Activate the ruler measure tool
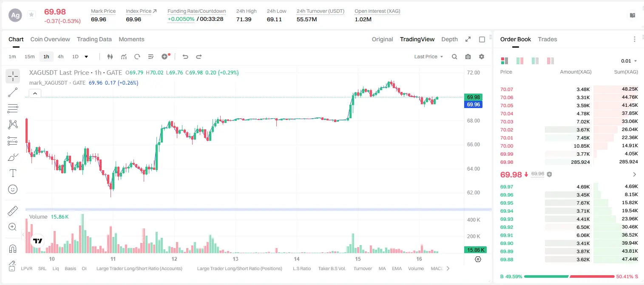Viewport: 644px width, 285px height. click(13, 211)
